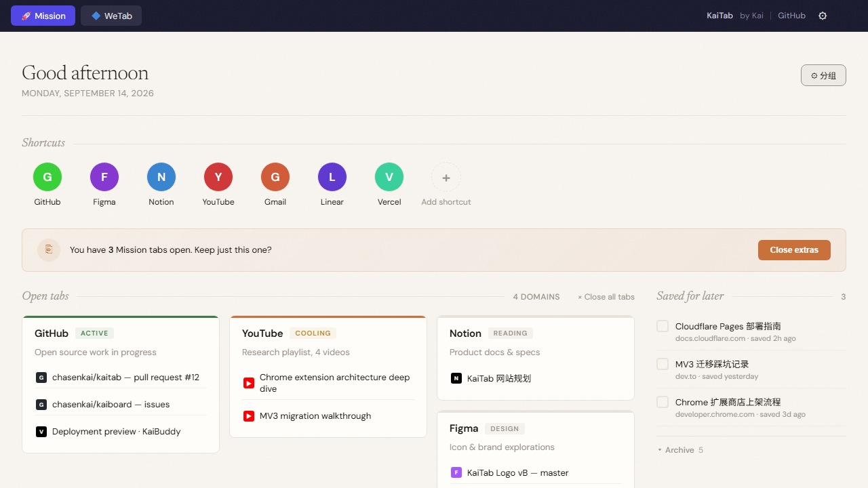Click the Figma card title
Image resolution: width=868 pixels, height=488 pixels.
464,428
